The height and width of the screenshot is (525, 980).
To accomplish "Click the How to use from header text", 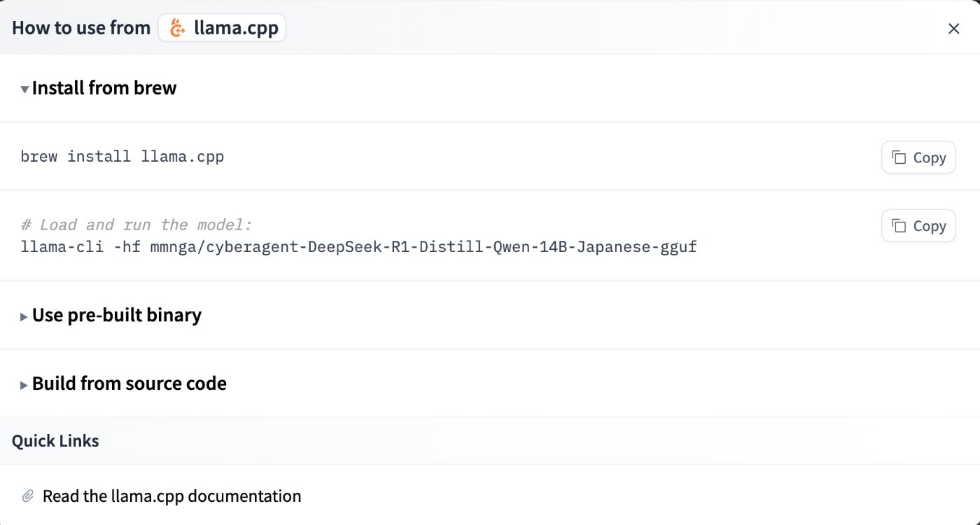I will 80,27.
